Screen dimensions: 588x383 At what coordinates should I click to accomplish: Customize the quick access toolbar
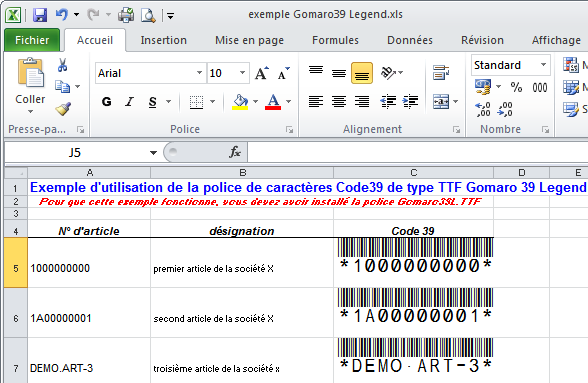pos(170,16)
